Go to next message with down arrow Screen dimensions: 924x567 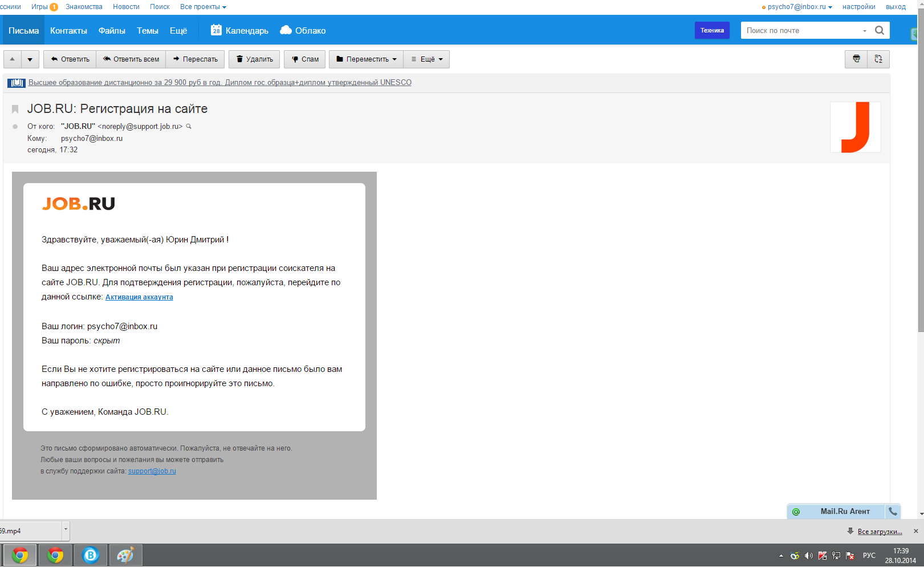[x=30, y=59]
